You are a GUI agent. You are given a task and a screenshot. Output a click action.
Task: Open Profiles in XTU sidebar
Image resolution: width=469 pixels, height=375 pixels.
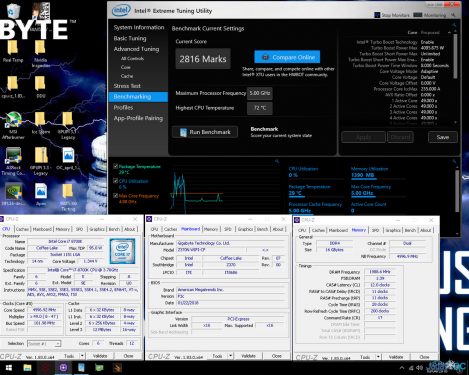(x=123, y=107)
